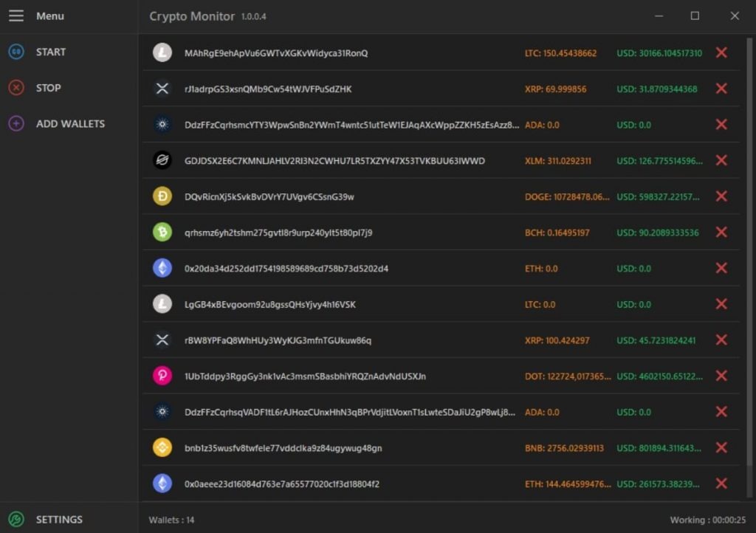The width and height of the screenshot is (756, 533).
Task: Remove the DOT wallet row
Action: [721, 376]
